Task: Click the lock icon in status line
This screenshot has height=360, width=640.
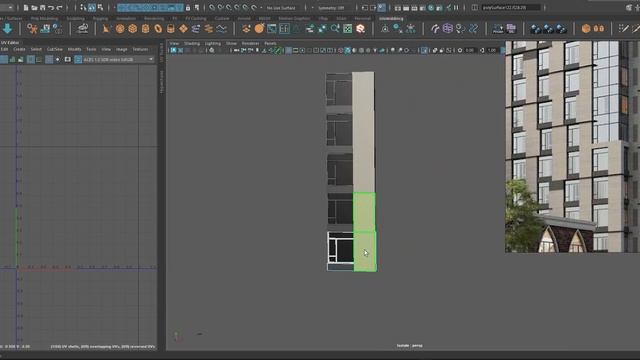Action: tap(188, 7)
